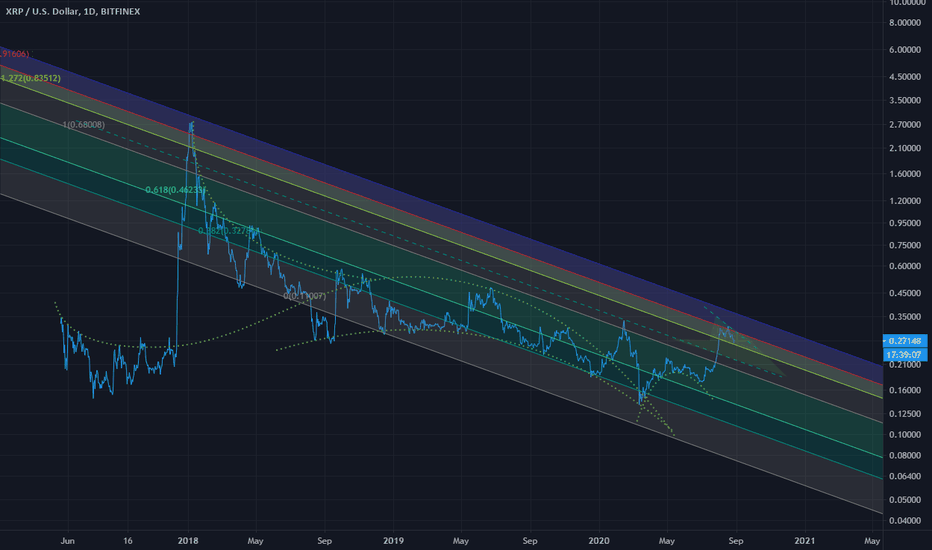Select the 0(0.11007) Fibonacci level label

pyautogui.click(x=304, y=296)
